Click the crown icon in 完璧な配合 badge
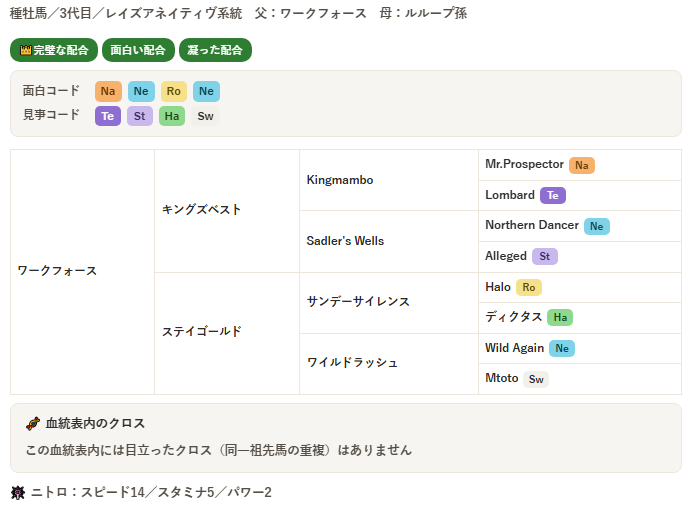This screenshot has height=510, width=692. point(26,50)
